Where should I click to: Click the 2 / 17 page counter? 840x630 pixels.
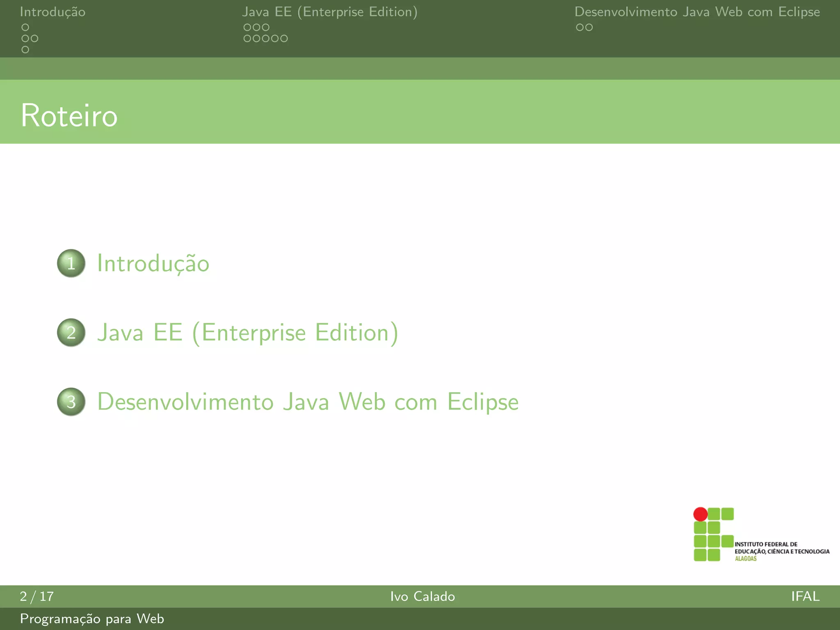[37, 596]
